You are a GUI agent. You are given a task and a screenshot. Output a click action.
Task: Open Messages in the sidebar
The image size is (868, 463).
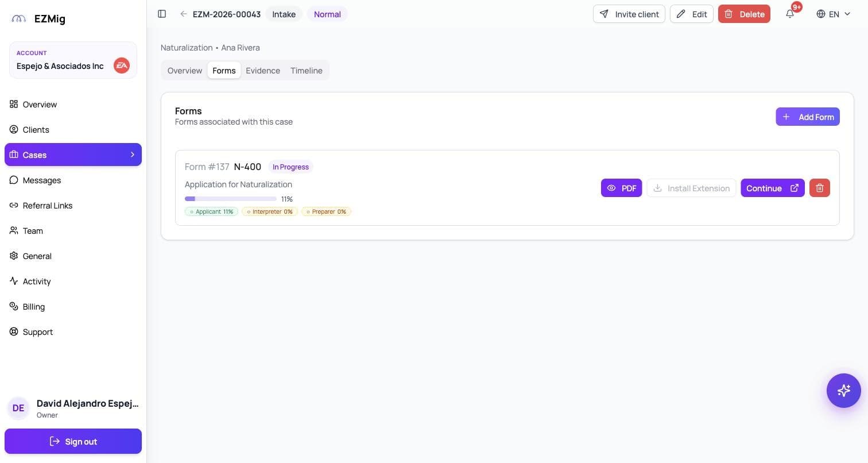point(73,180)
